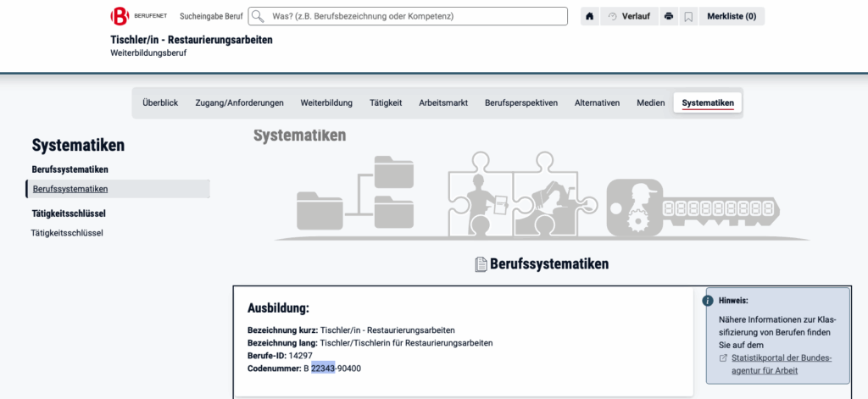868x399 pixels.
Task: Click the document icon beside Berufssystematiken heading
Action: pos(481,264)
